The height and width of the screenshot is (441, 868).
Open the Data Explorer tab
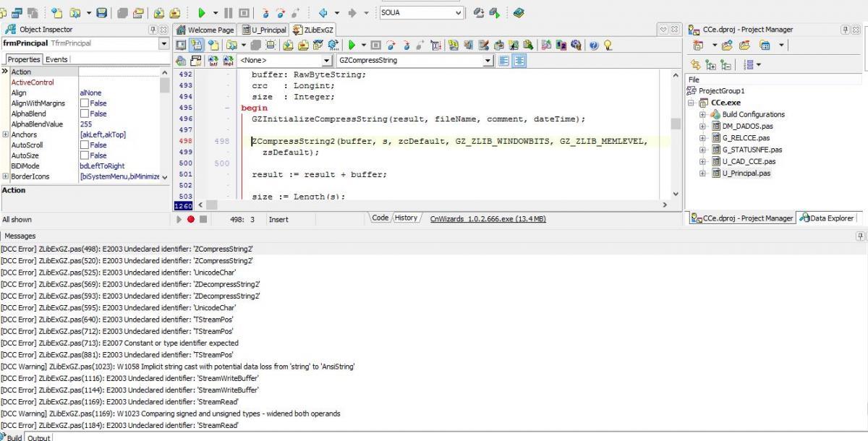tap(827, 218)
